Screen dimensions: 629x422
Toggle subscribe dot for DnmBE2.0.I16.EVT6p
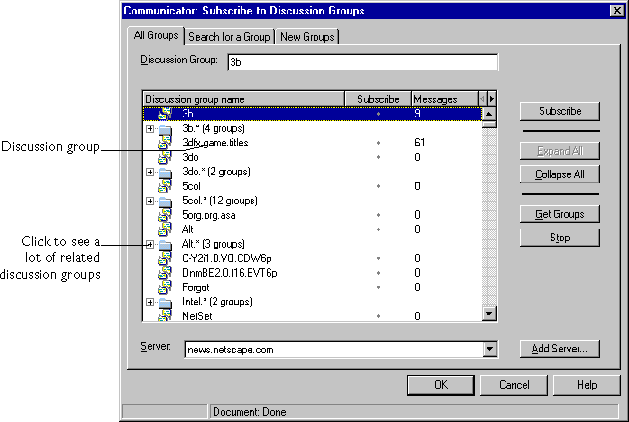[378, 272]
